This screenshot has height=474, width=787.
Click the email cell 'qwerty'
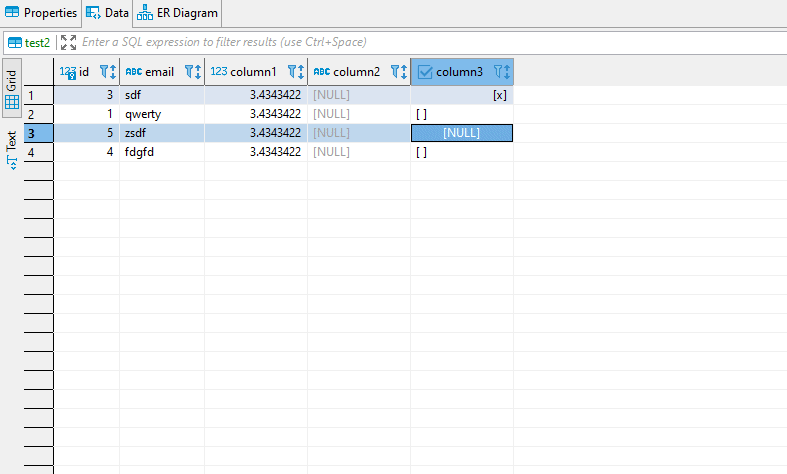click(x=162, y=114)
